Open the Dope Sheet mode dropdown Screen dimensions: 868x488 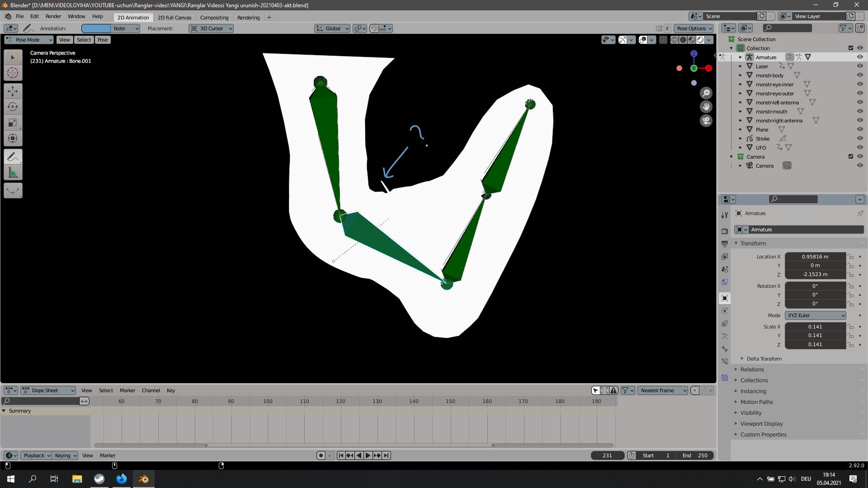pos(48,390)
